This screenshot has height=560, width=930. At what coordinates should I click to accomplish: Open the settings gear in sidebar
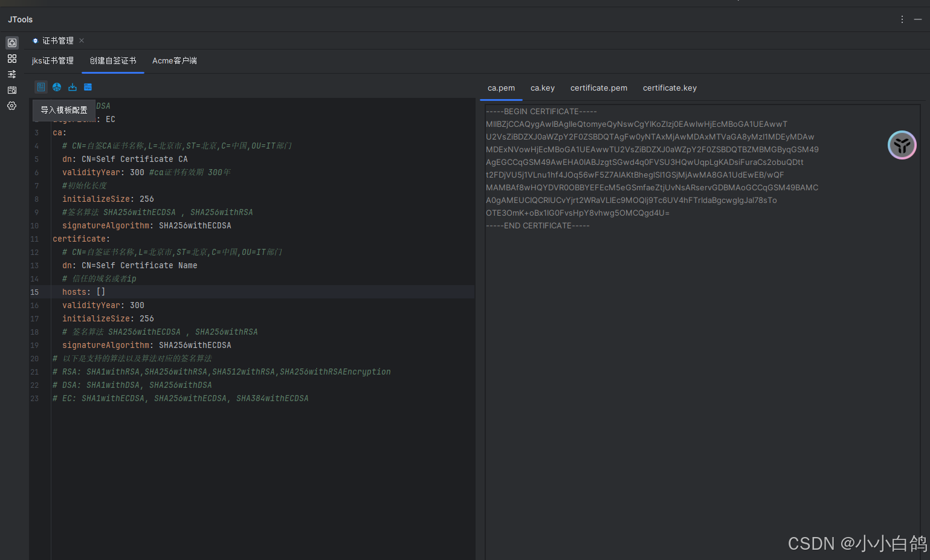tap(12, 106)
